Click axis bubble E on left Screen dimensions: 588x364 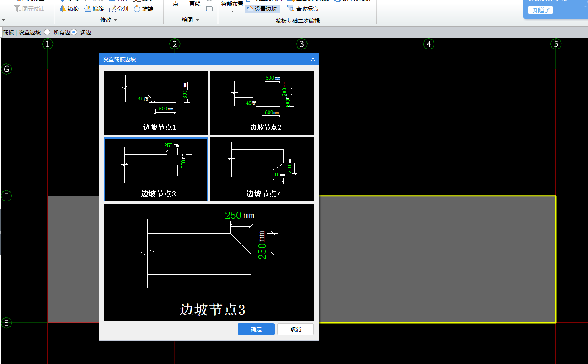[x=6, y=323]
